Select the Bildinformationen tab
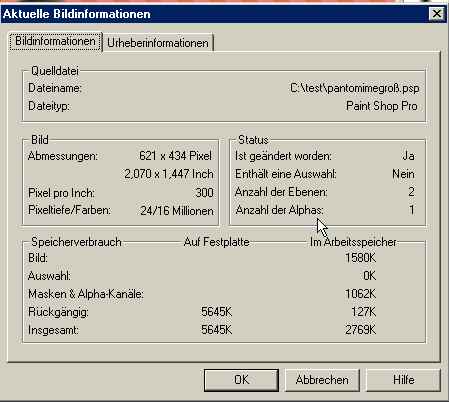The width and height of the screenshot is (449, 402). pyautogui.click(x=55, y=41)
